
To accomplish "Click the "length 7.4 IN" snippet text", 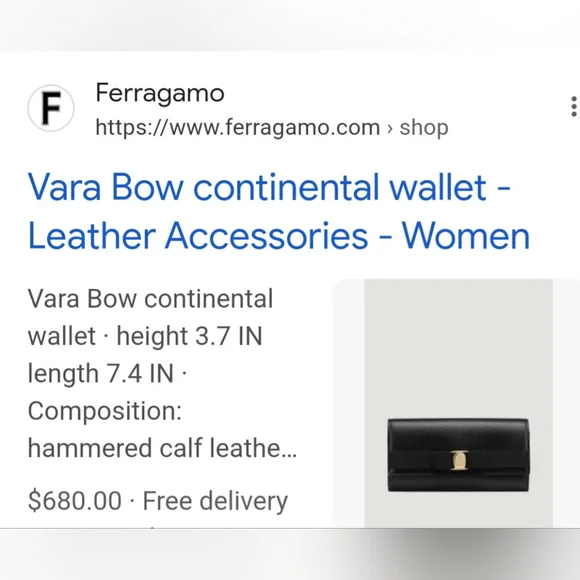I will [x=101, y=373].
